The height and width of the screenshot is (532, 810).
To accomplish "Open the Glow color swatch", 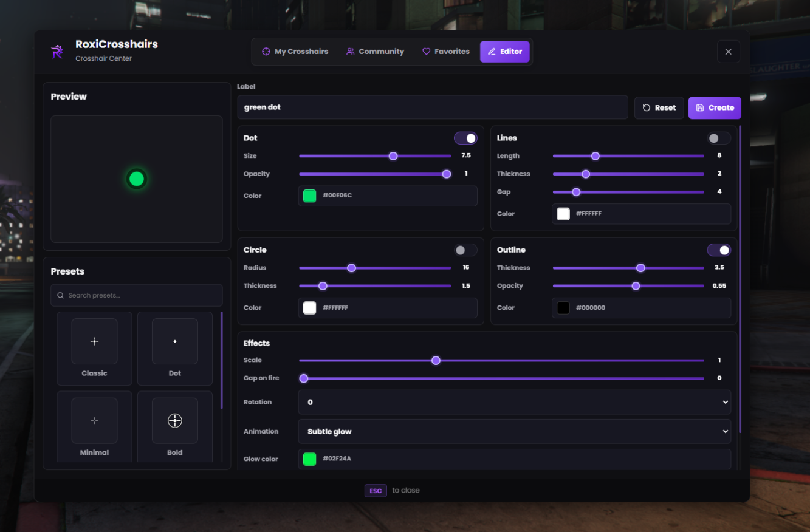I will click(310, 459).
